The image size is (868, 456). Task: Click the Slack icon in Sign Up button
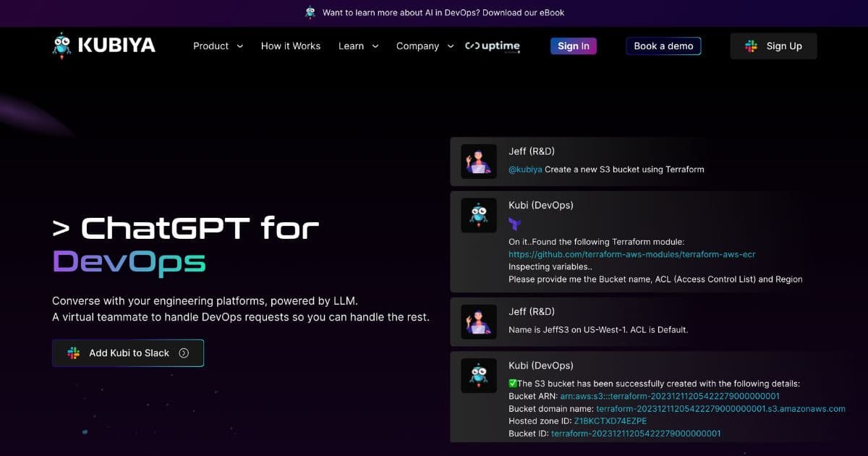752,46
